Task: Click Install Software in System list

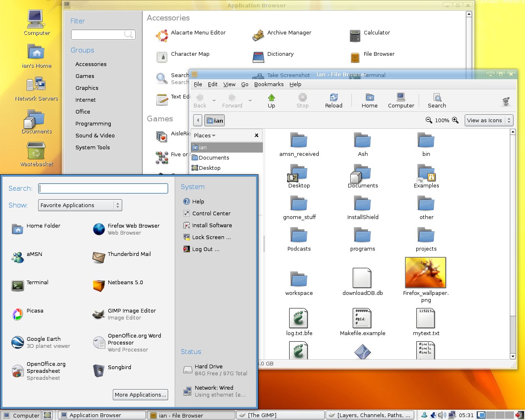Action: click(208, 225)
